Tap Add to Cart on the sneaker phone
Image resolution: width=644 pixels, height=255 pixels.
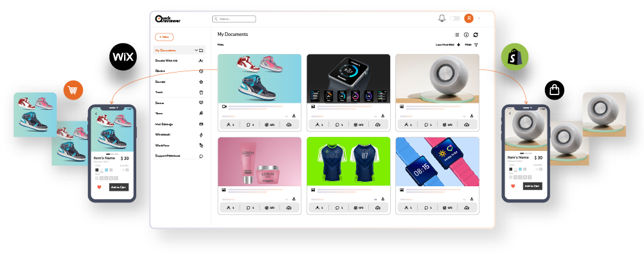coord(119,188)
